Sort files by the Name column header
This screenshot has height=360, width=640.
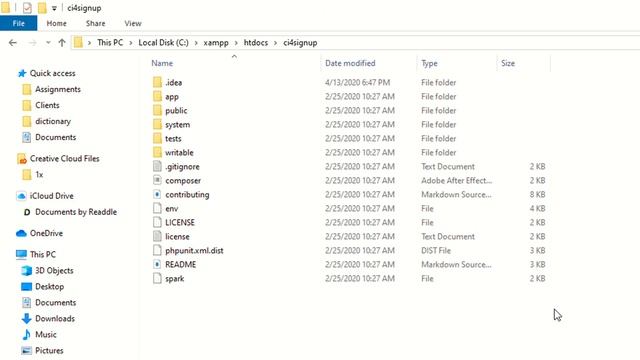tap(162, 63)
